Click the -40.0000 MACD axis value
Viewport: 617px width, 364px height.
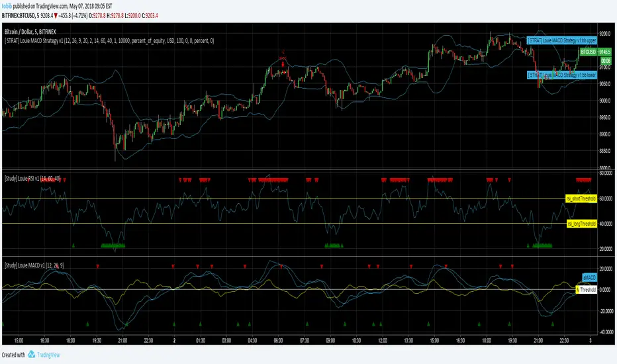pos(605,332)
